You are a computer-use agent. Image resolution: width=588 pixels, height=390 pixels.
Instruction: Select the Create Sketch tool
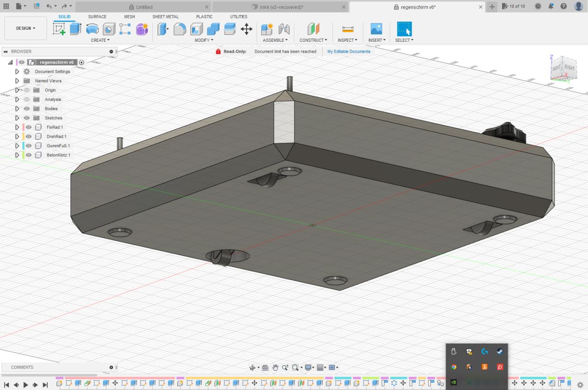coord(59,29)
